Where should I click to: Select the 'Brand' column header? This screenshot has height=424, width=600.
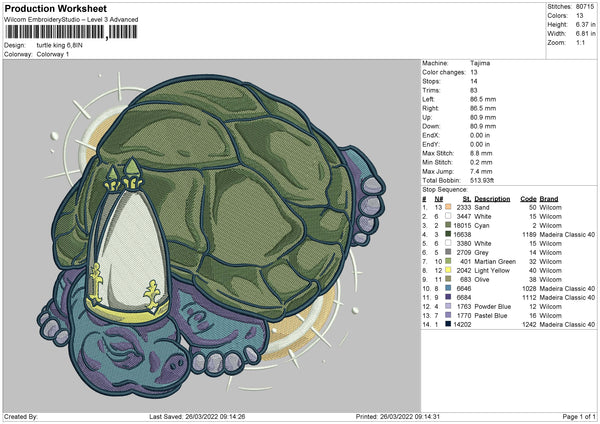point(549,199)
